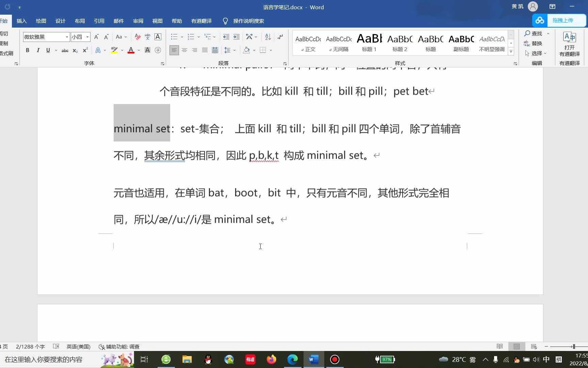Open the 引用 ribbon tab

point(99,21)
